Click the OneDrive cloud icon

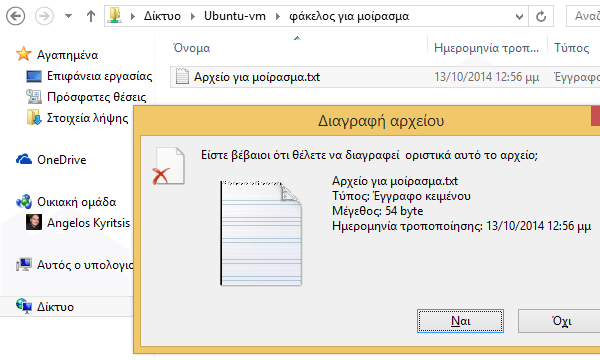pyautogui.click(x=24, y=159)
